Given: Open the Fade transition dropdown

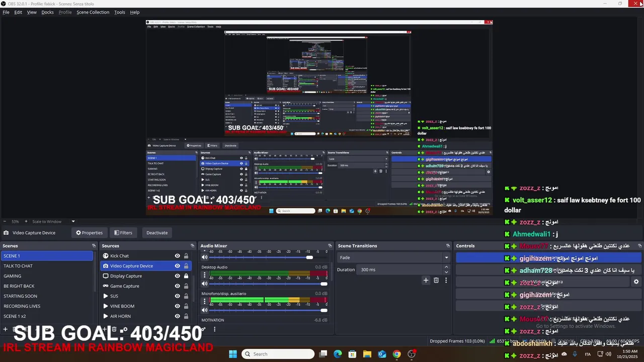Looking at the screenshot, I should tap(393, 257).
